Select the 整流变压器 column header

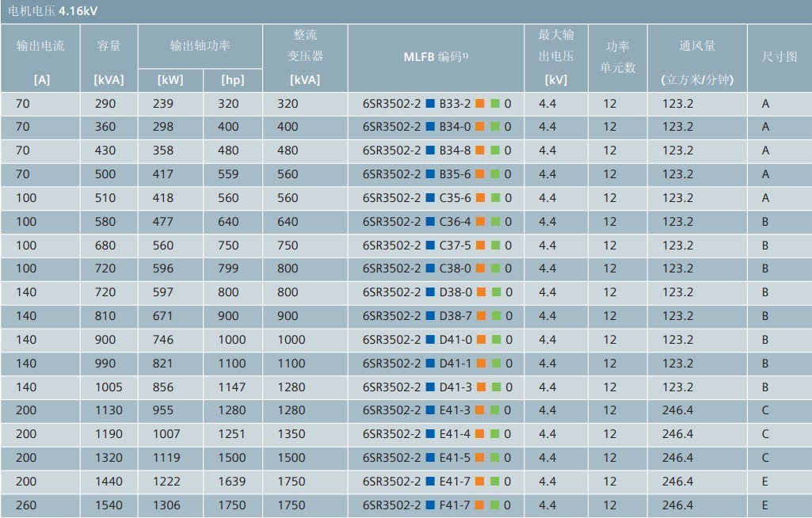coord(305,46)
